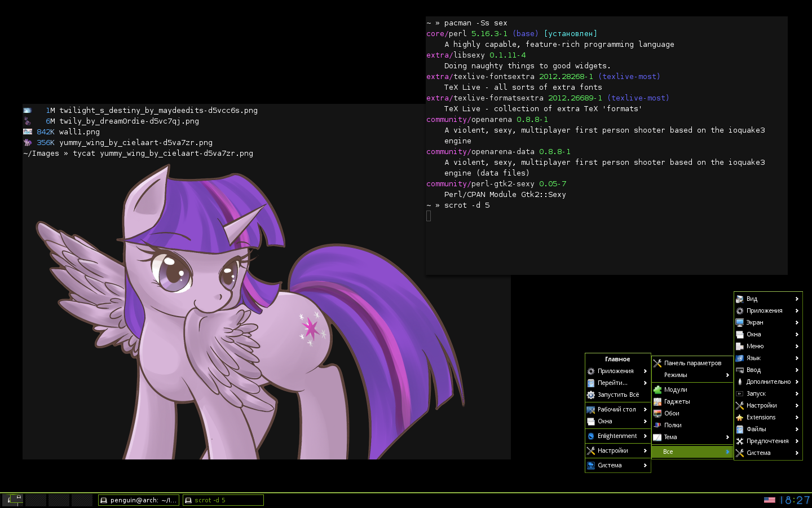Click the wallpaper icon beside Обои

[x=657, y=413]
